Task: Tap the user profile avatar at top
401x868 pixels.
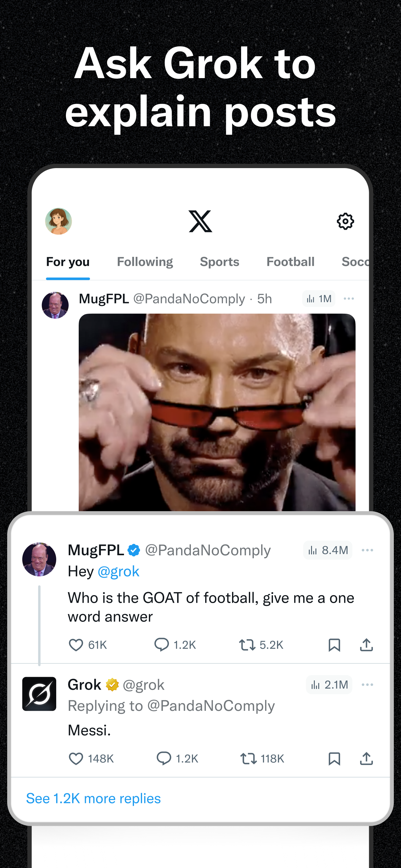Action: (x=59, y=222)
